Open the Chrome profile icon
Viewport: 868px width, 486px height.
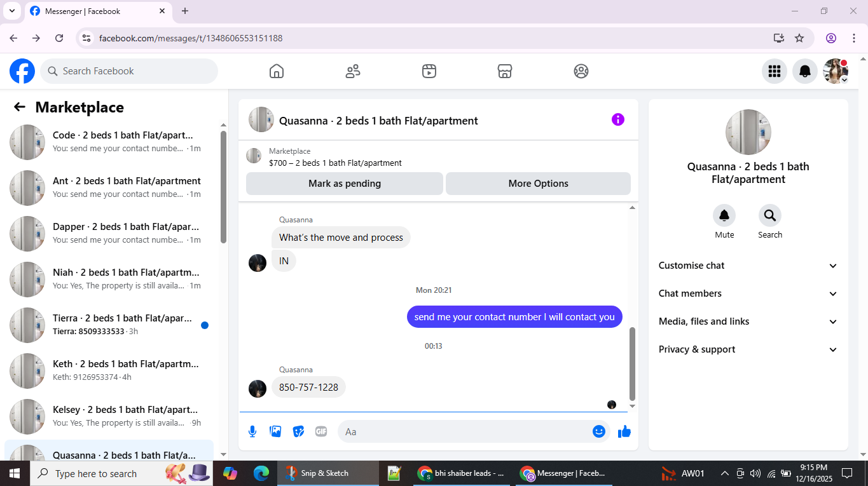click(831, 38)
